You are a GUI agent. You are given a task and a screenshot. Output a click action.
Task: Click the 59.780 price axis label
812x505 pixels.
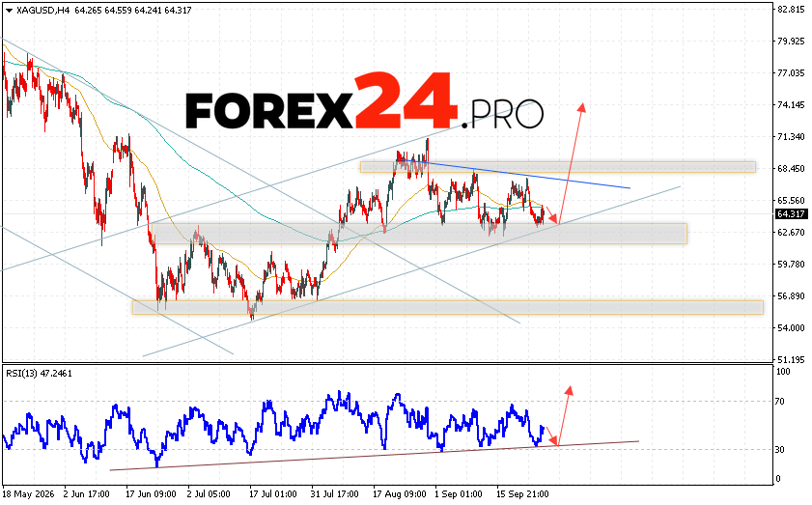click(791, 265)
